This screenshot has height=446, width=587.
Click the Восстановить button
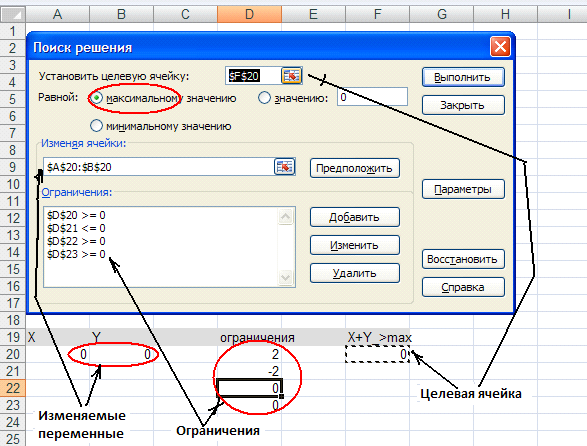pos(463,259)
